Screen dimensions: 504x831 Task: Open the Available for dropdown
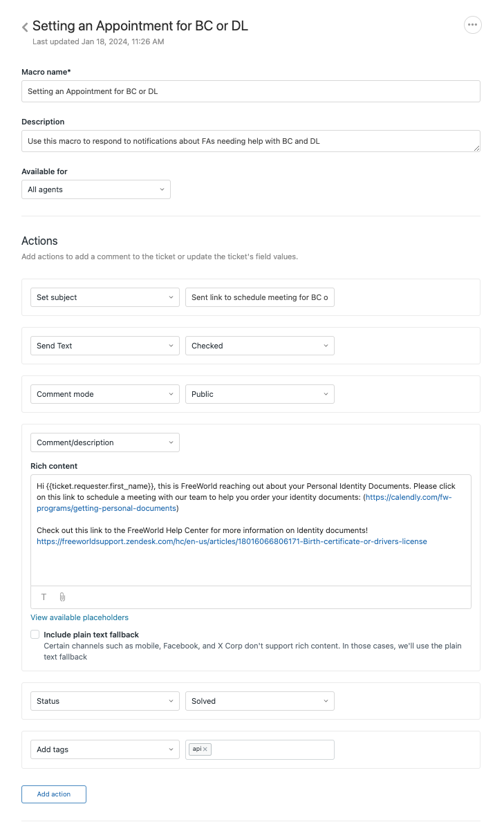pyautogui.click(x=96, y=189)
